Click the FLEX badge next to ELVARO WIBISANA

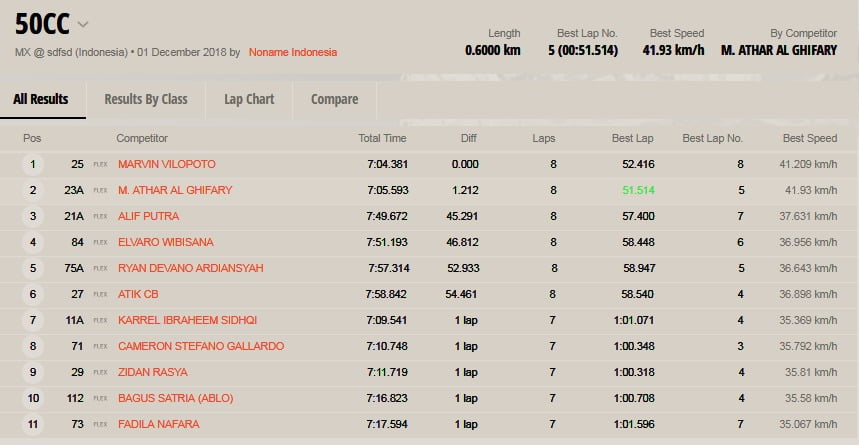click(x=100, y=242)
